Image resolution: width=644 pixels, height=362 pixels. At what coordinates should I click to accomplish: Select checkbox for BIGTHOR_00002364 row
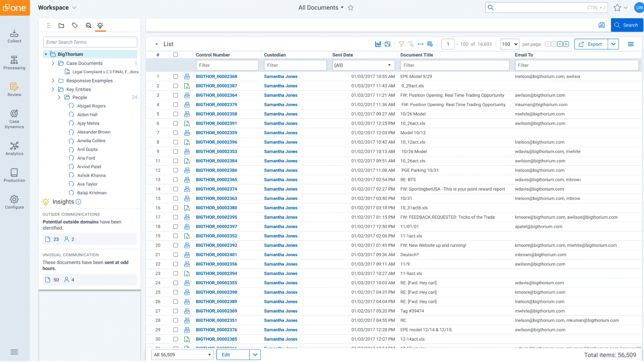(x=175, y=95)
